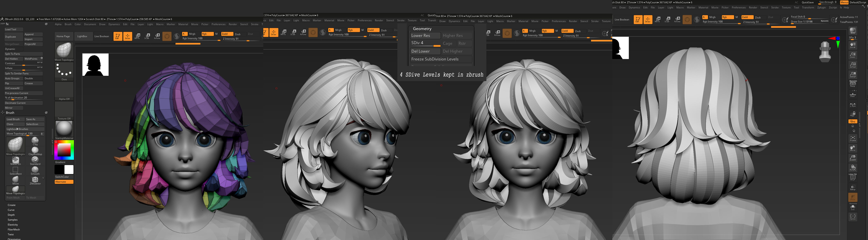Select the ZModeler brush
This screenshot has height=240, width=868.
(35, 180)
